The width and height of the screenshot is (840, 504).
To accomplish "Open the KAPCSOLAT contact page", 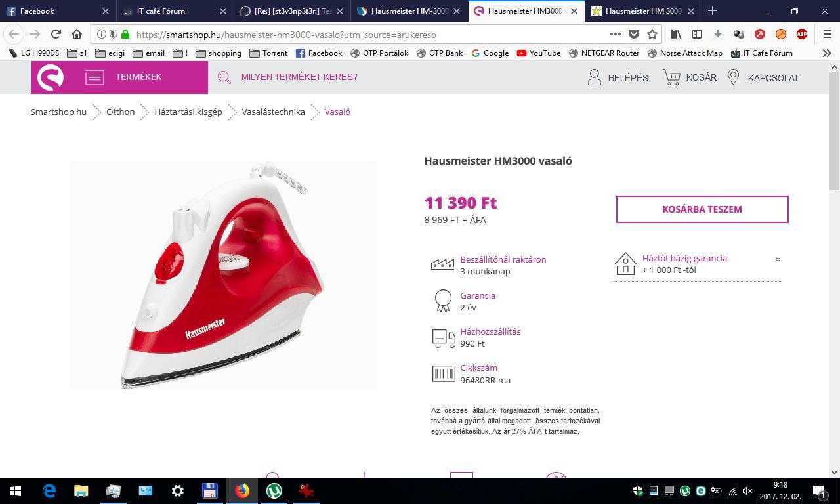I will [763, 77].
